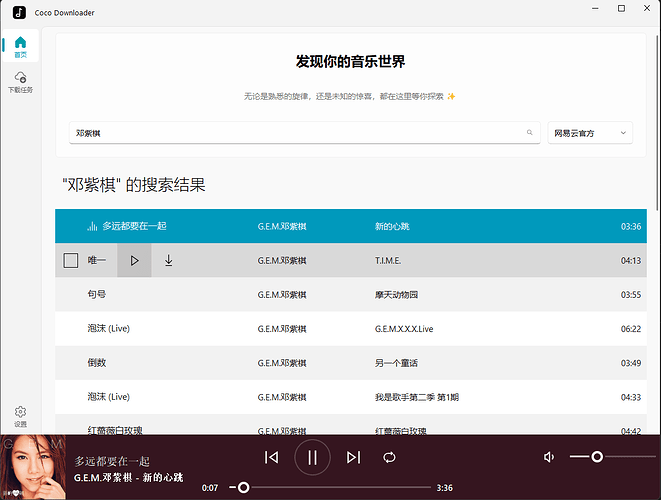Open the Home (首页) sidebar page
661x500 pixels.
[x=20, y=46]
